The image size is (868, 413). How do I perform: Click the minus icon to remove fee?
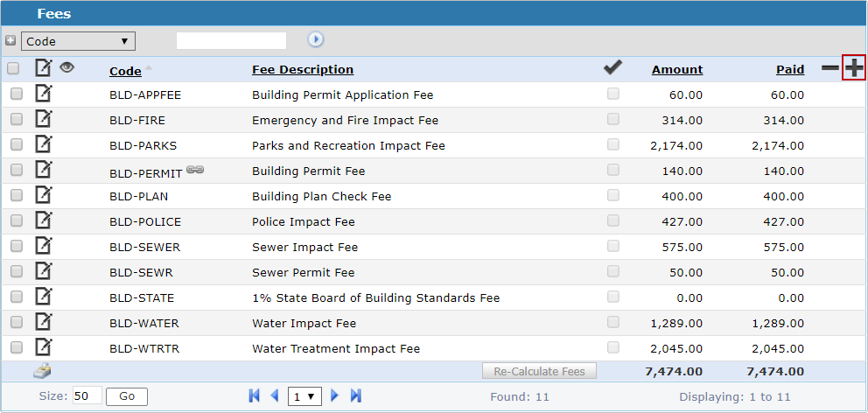click(x=829, y=68)
